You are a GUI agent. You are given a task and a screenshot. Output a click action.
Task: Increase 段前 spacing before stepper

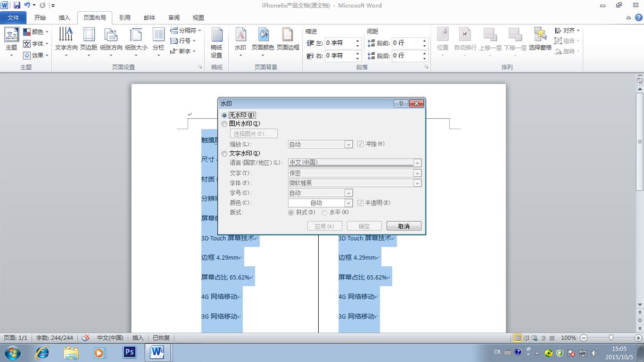point(425,40)
